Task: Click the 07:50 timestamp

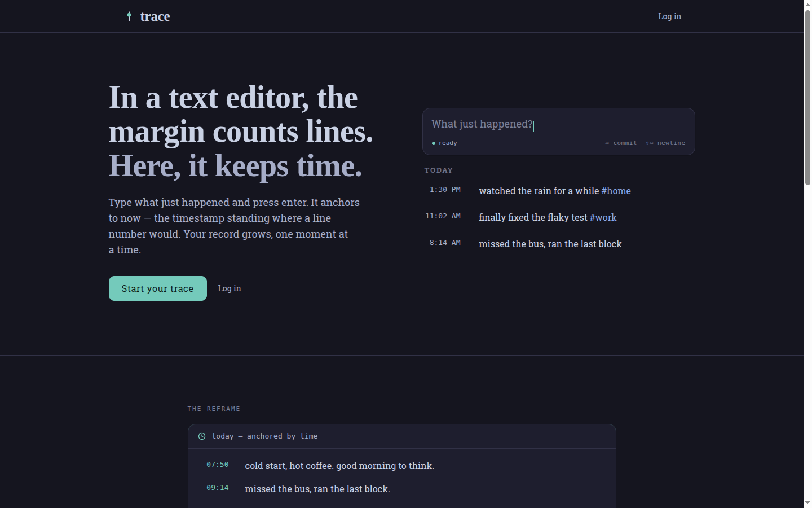Action: [218, 465]
